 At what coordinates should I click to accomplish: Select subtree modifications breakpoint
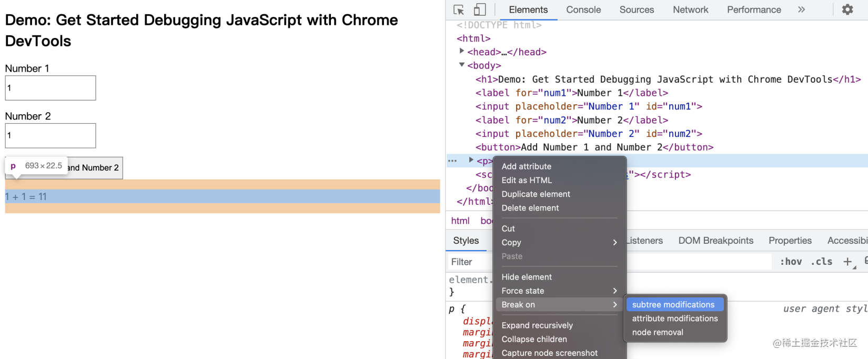675,304
